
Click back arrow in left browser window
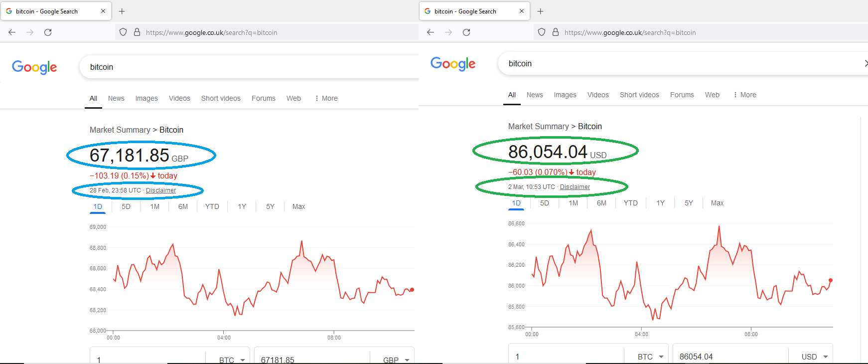click(12, 32)
